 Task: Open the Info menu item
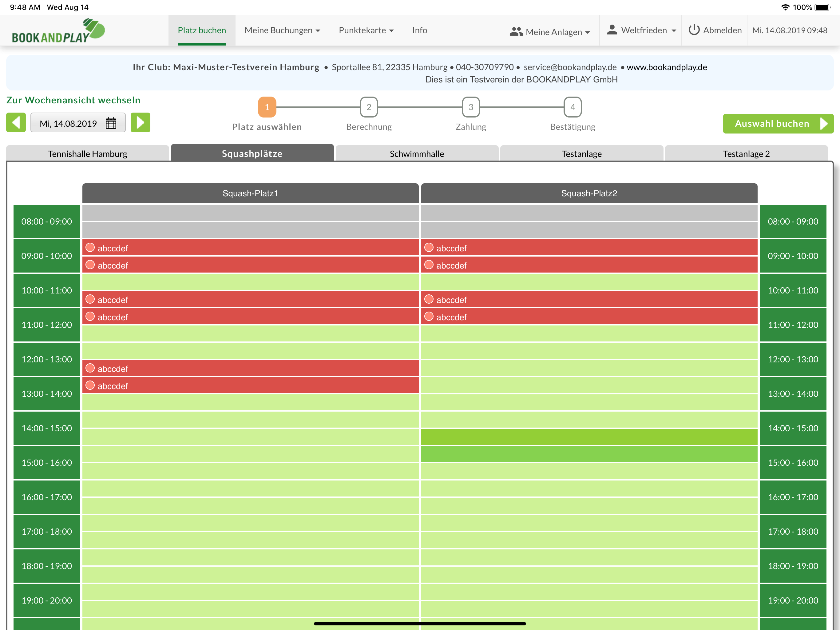coord(420,30)
